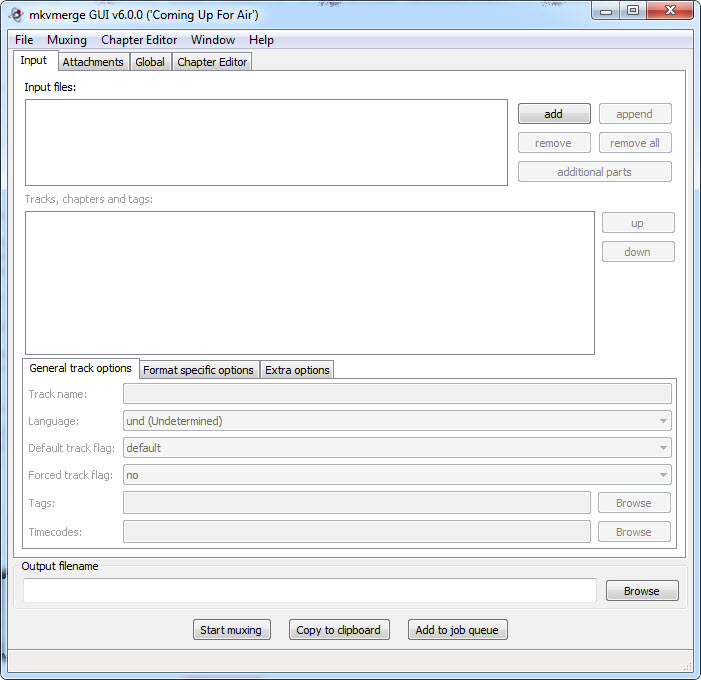Click Add to job queue button
701x680 pixels.
457,629
